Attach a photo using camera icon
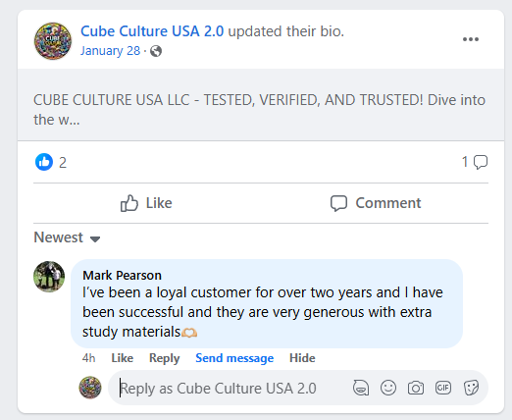512x420 pixels. click(416, 388)
